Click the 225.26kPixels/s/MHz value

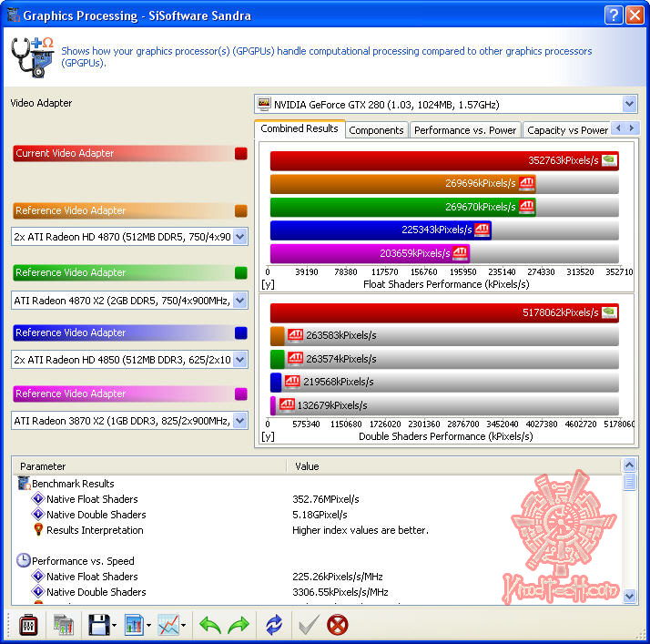(x=338, y=577)
